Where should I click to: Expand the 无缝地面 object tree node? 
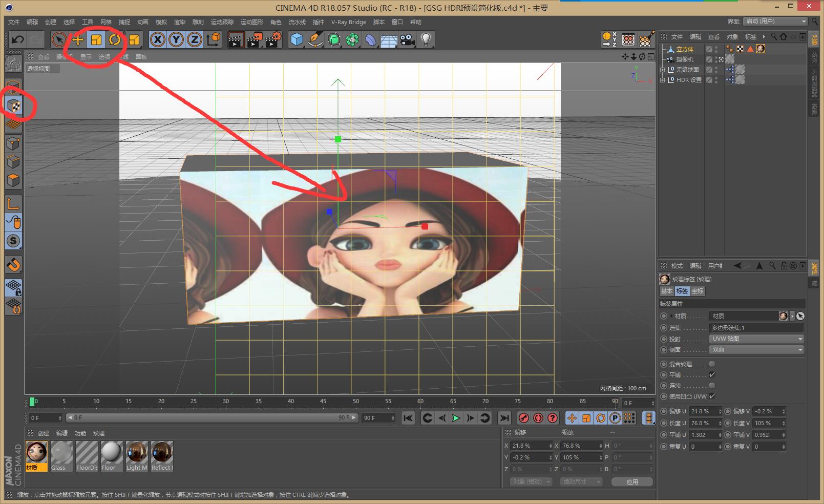pos(662,70)
